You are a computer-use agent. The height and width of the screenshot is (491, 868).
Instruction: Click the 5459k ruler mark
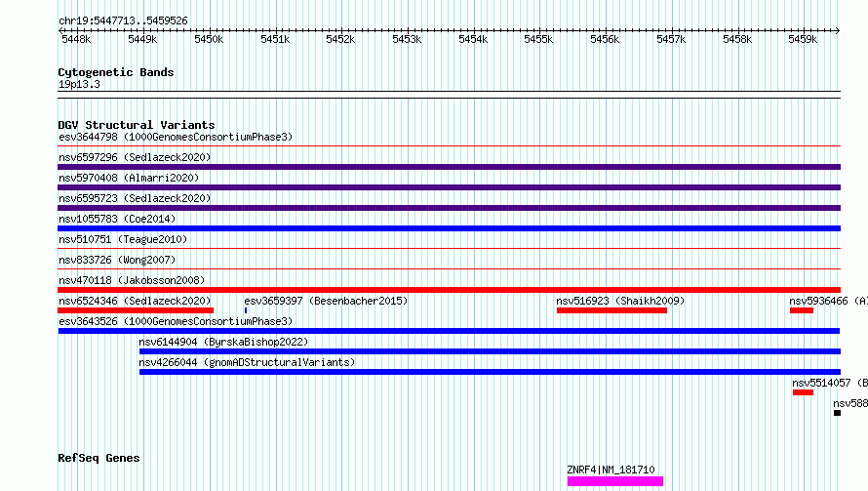[x=803, y=39]
